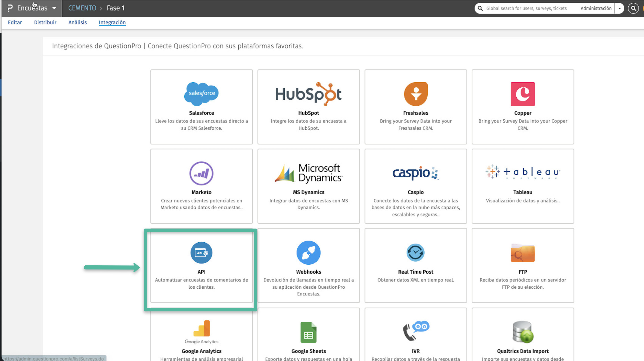Click 'Reciba datos periódicos en un servidor FTP' description
Screen dimensions: 644x361
[523, 284]
